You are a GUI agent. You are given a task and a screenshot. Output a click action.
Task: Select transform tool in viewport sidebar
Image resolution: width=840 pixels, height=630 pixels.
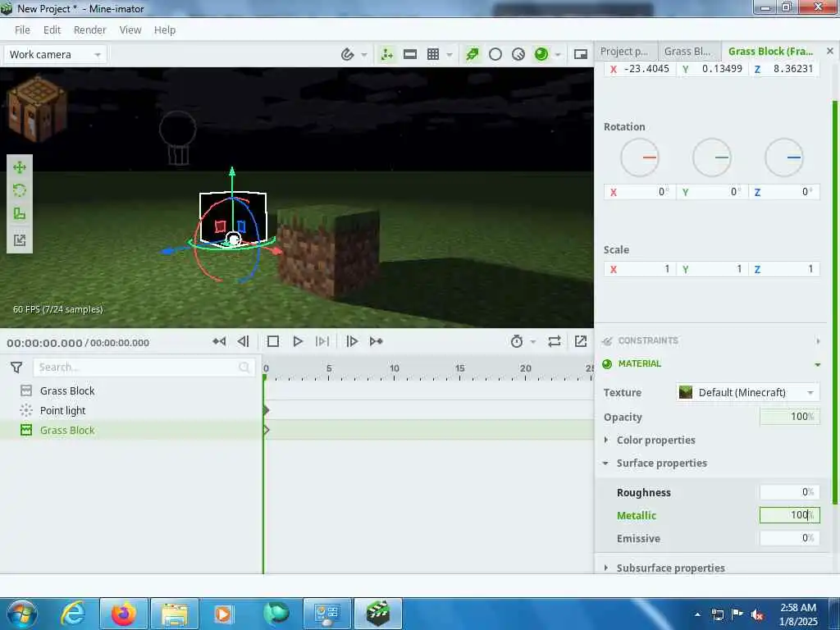[x=20, y=240]
